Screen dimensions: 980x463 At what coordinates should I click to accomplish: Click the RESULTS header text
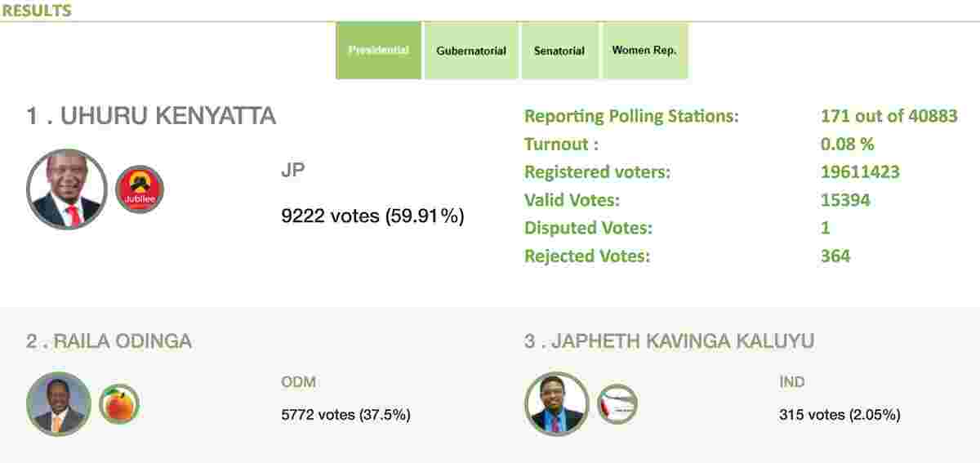click(36, 11)
